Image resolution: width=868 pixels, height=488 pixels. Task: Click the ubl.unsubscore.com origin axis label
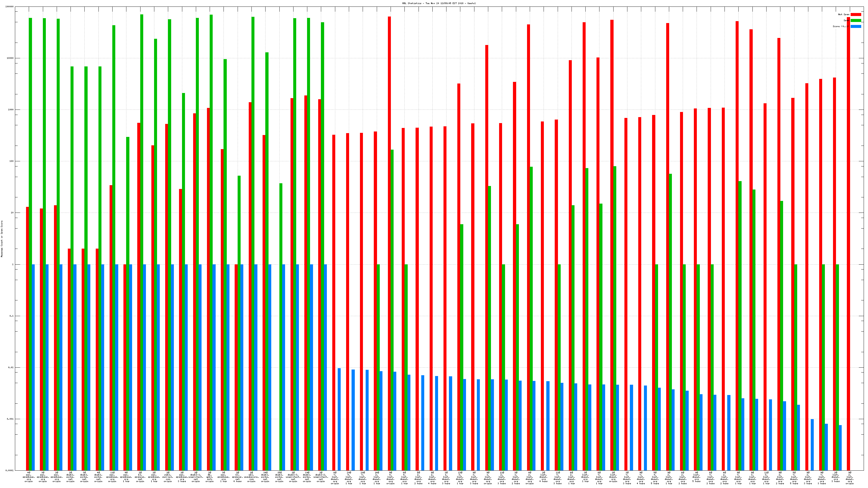pyautogui.click(x=251, y=477)
